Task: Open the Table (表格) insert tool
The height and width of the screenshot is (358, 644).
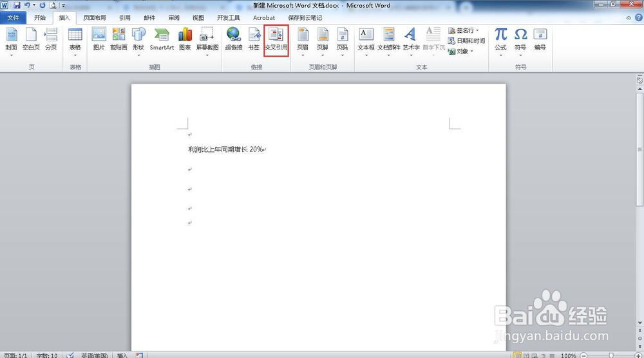Action: (x=75, y=41)
